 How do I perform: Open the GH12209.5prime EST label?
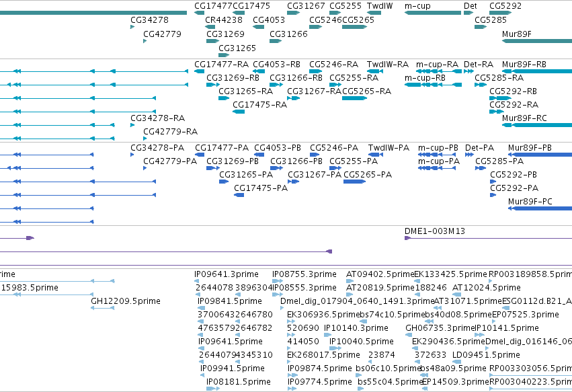126,301
